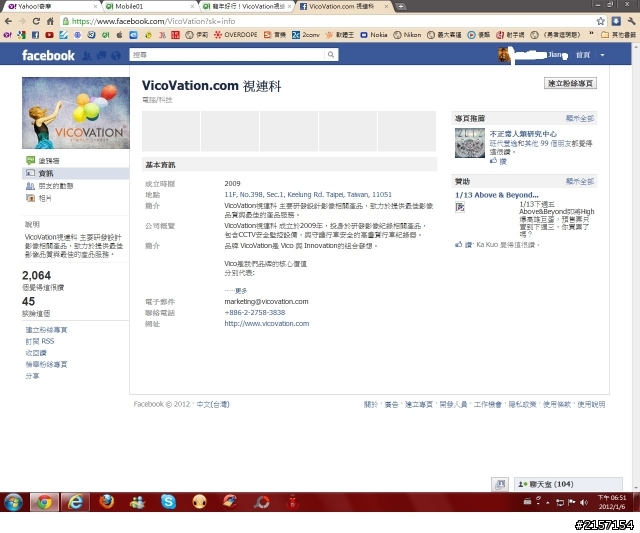The image size is (640, 533).
Task: Switch to Chrome in the taskbar
Action: pyautogui.click(x=44, y=502)
